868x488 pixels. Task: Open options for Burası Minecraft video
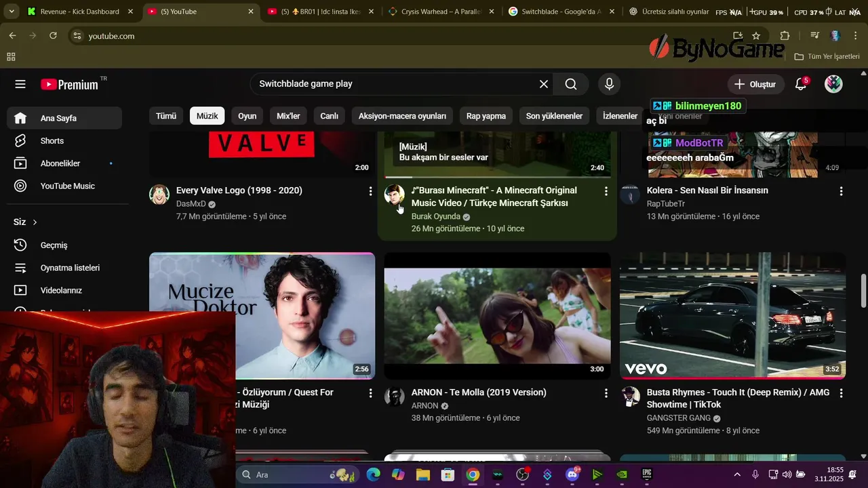click(606, 192)
